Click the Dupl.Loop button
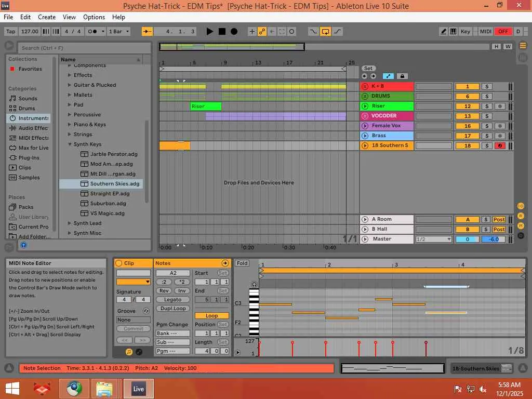The image size is (532, 399). (172, 309)
